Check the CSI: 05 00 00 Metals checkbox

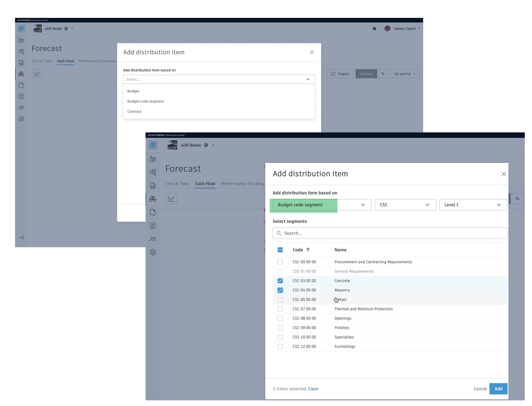(280, 300)
